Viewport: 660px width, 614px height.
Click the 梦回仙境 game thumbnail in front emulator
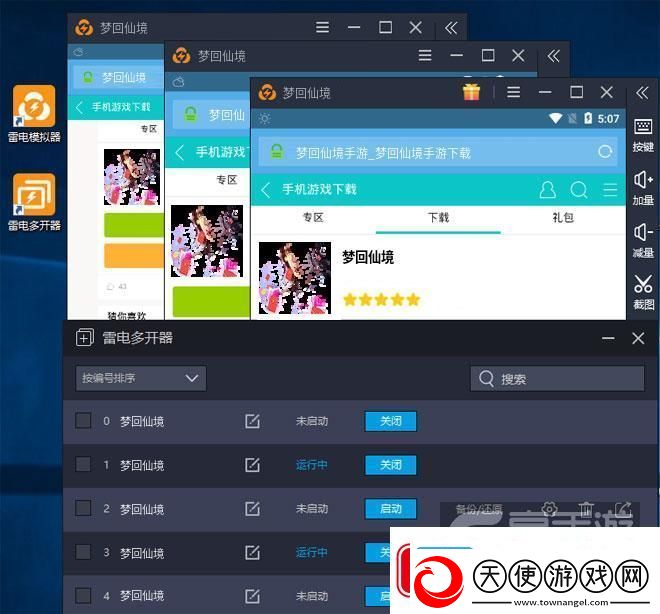[295, 278]
